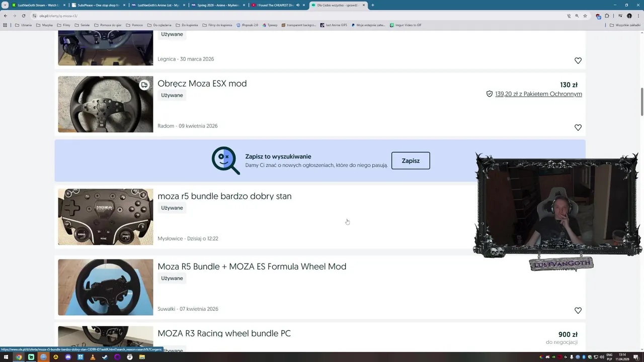The image size is (644, 362).
Task: Favorite the Moza R5 Bundle ES Formula listing
Action: [578, 311]
